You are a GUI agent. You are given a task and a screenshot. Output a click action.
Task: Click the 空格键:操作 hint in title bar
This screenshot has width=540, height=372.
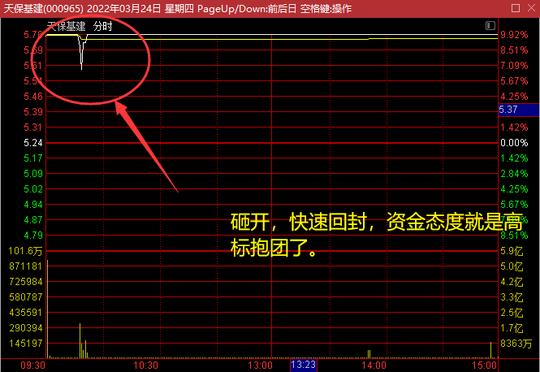(326, 8)
